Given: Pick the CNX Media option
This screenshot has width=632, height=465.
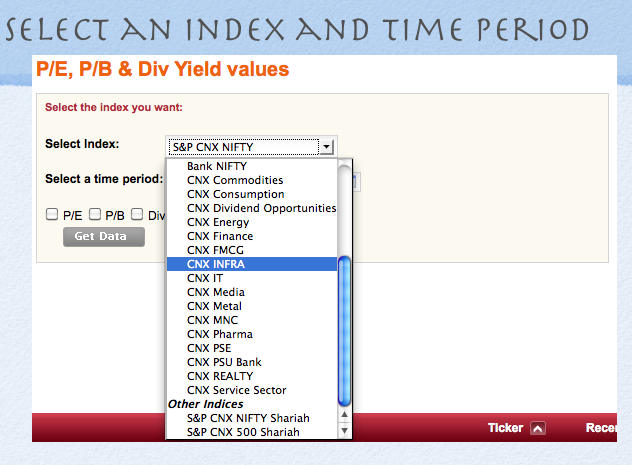Looking at the screenshot, I should [x=252, y=292].
